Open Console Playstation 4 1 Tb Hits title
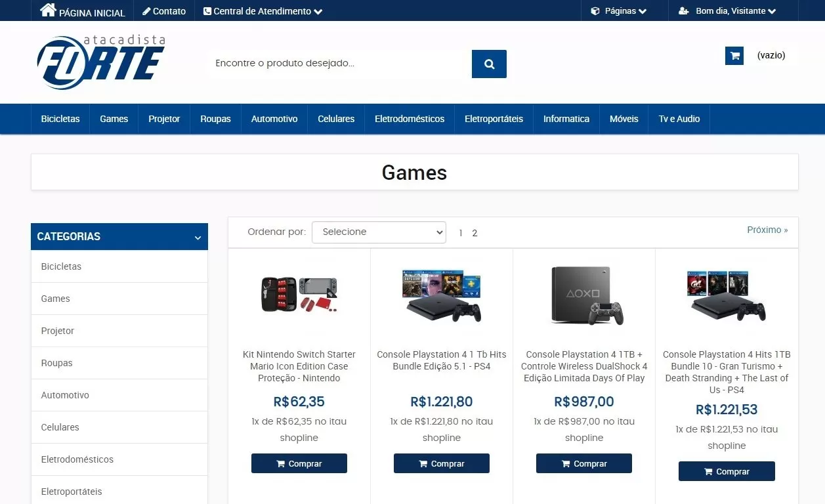825x504 pixels. click(442, 360)
